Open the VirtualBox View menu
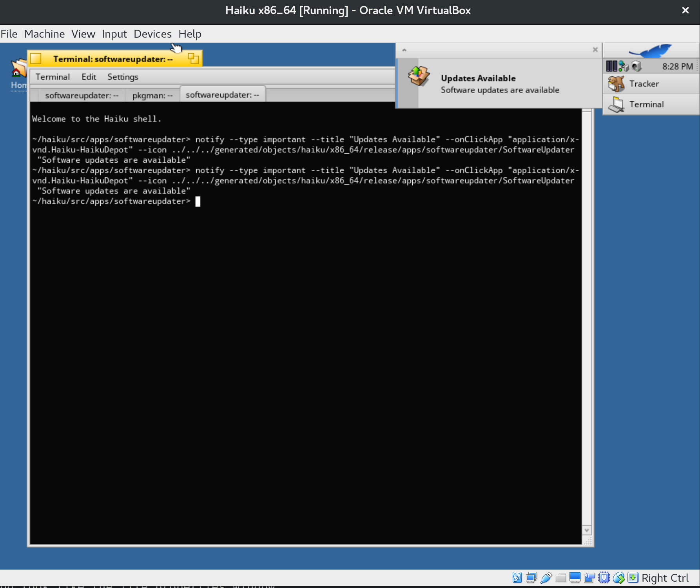The image size is (700, 588). [x=83, y=34]
